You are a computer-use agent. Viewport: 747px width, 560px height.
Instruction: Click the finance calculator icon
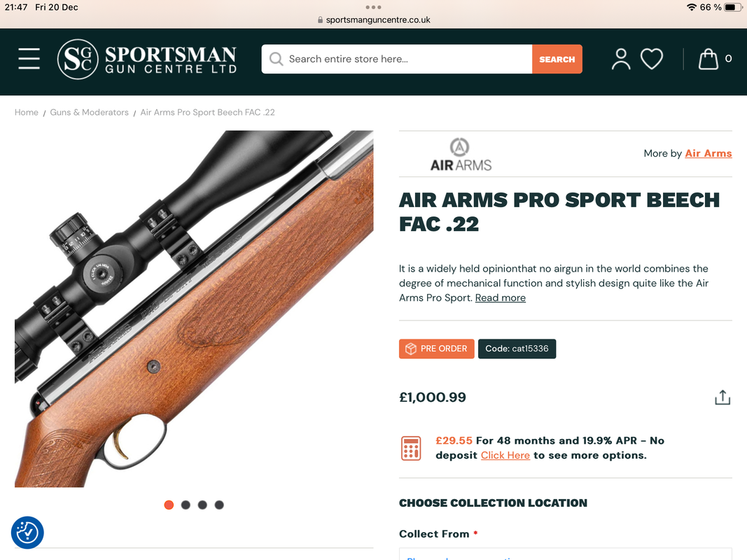(x=411, y=448)
